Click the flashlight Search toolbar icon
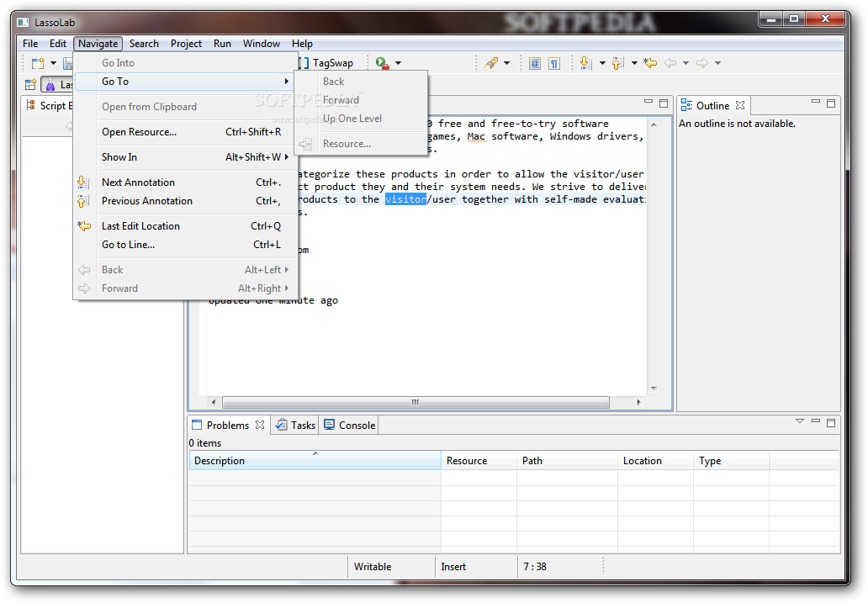The width and height of the screenshot is (868, 603). (x=491, y=63)
